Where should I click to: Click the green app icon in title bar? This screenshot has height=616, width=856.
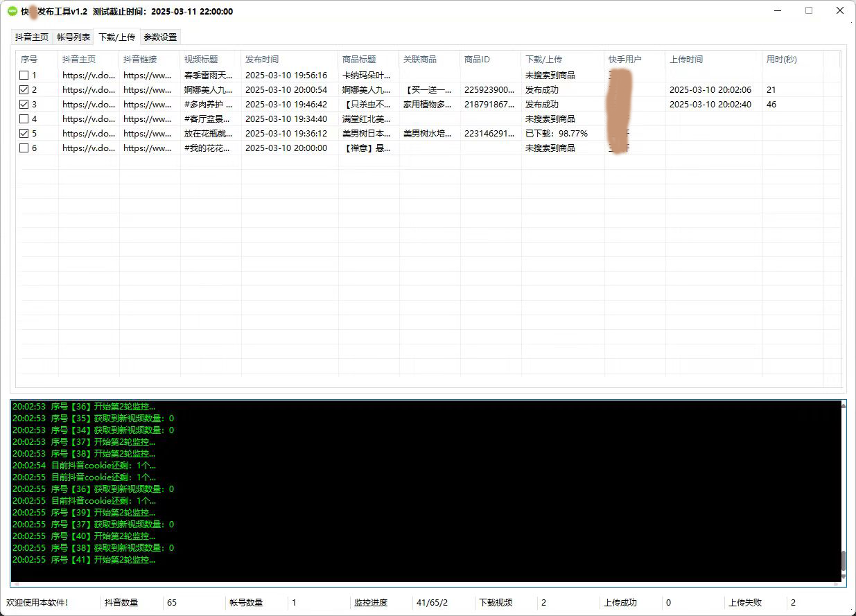tap(12, 11)
